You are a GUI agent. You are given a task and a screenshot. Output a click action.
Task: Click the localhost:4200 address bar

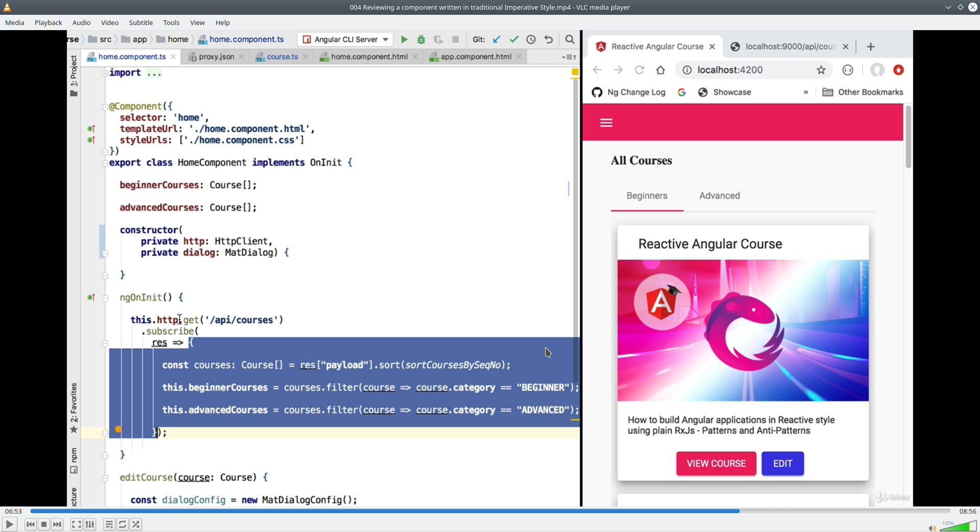754,70
